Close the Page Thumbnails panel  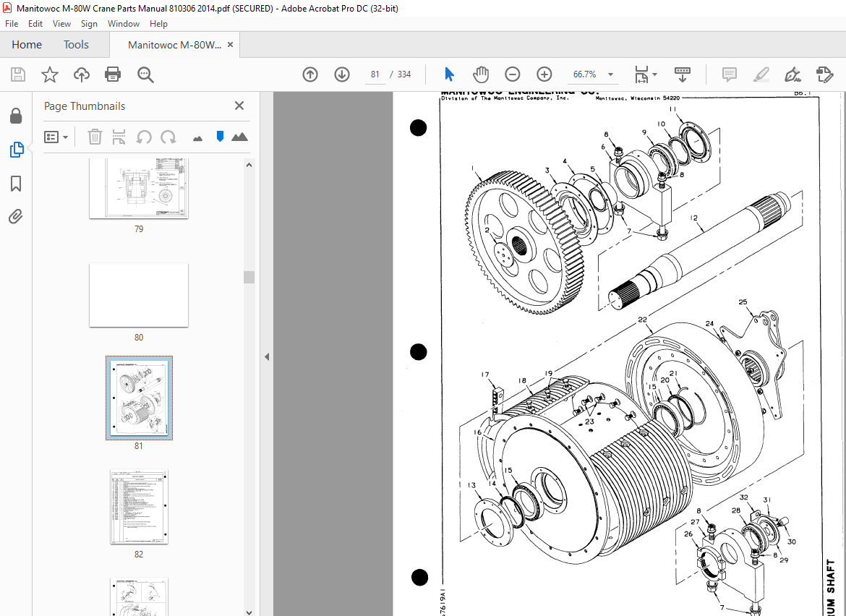pos(239,106)
